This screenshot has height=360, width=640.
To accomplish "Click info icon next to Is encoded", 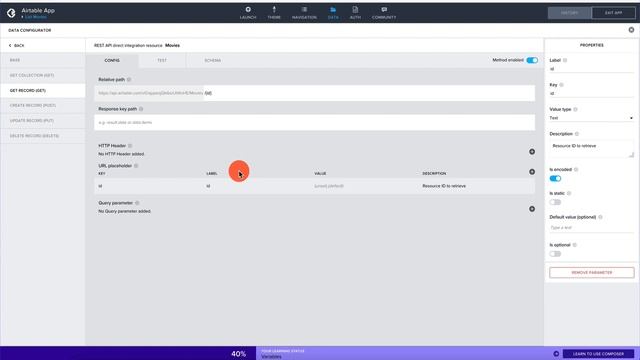I will tap(576, 169).
